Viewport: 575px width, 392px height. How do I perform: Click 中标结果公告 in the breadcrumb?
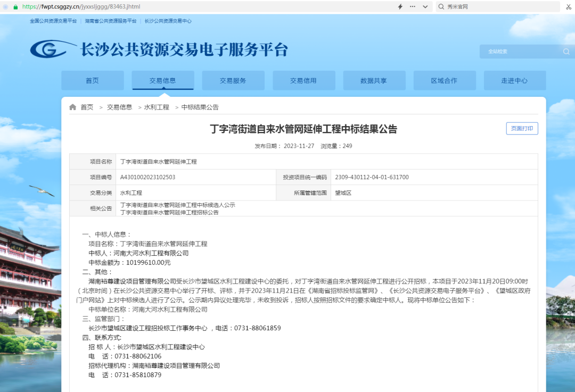tap(200, 107)
